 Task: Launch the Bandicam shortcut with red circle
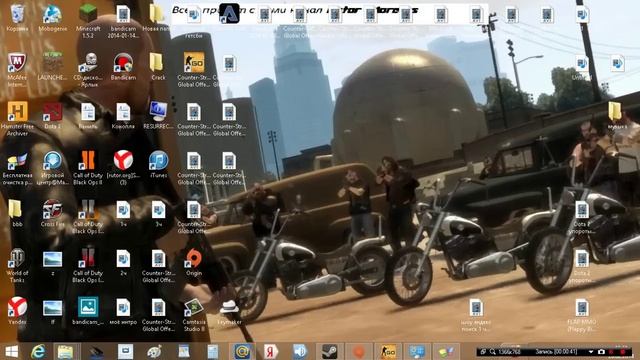pos(123,66)
